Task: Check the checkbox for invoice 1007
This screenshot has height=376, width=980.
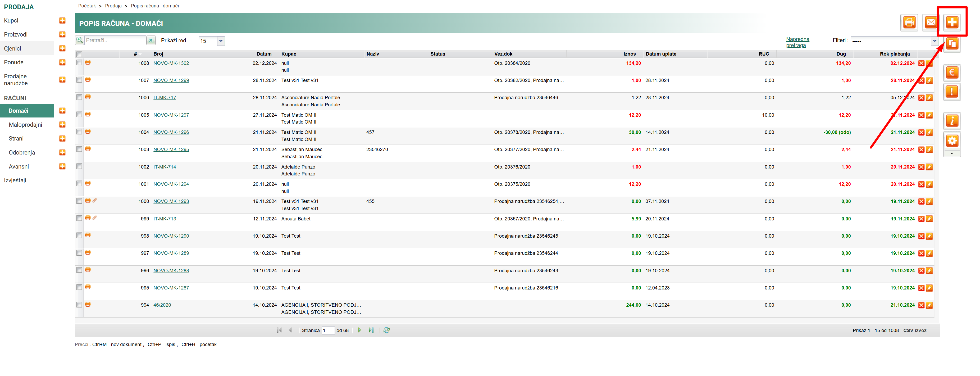Action: (x=79, y=80)
